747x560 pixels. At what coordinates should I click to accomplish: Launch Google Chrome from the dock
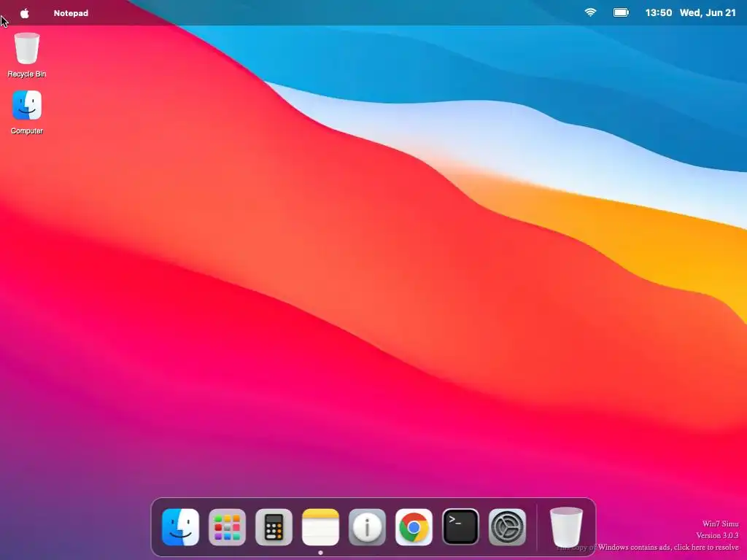tap(414, 527)
